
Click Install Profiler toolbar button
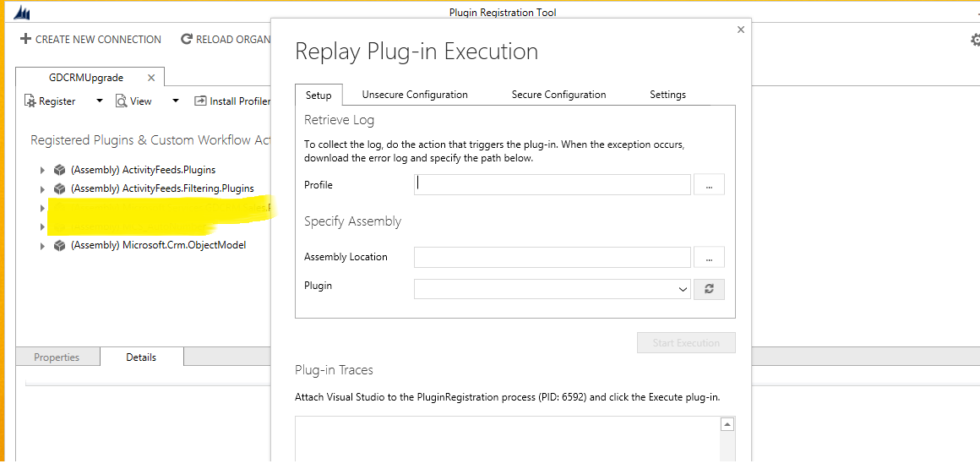[232, 101]
